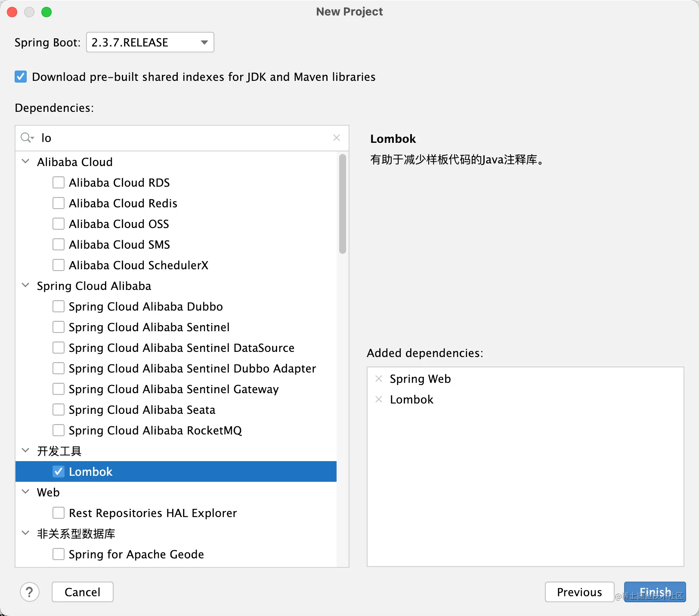Click the Cancel button

(x=83, y=592)
